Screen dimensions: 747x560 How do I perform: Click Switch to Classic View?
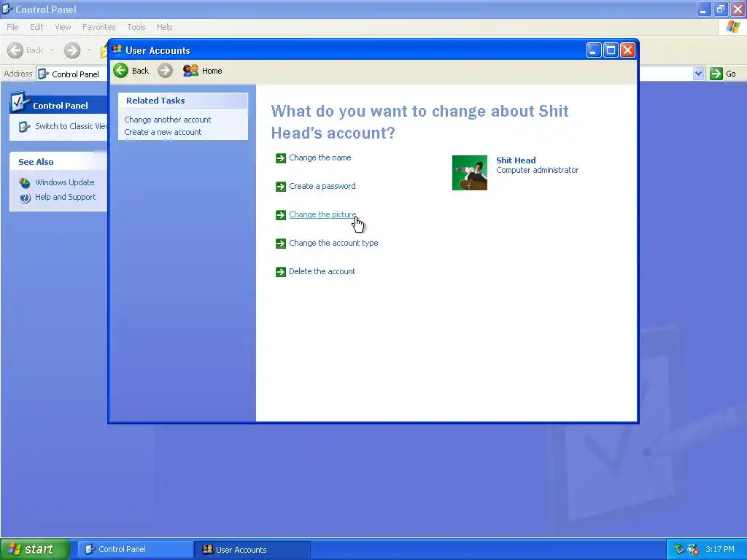point(71,126)
